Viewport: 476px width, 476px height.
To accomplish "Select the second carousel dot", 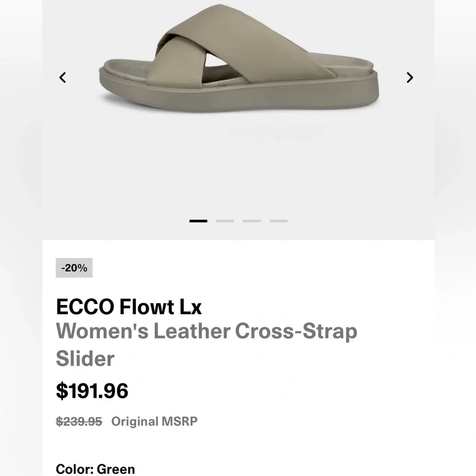I will (226, 220).
